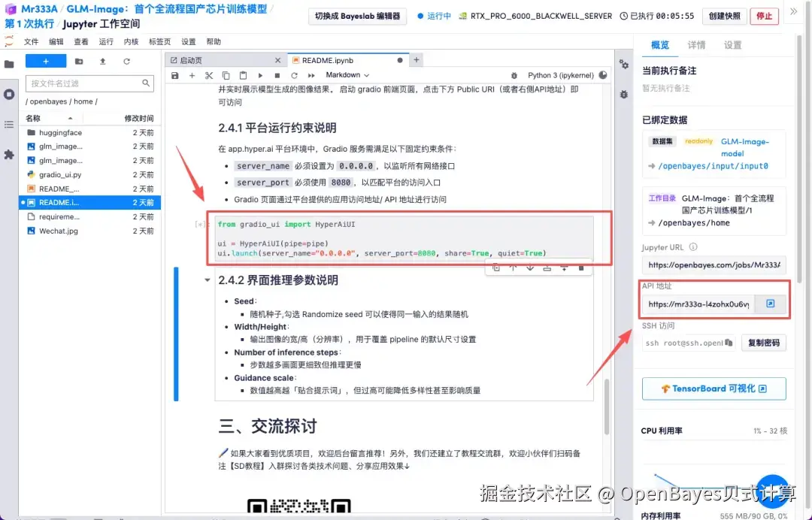Click the red 停止 button

click(764, 16)
